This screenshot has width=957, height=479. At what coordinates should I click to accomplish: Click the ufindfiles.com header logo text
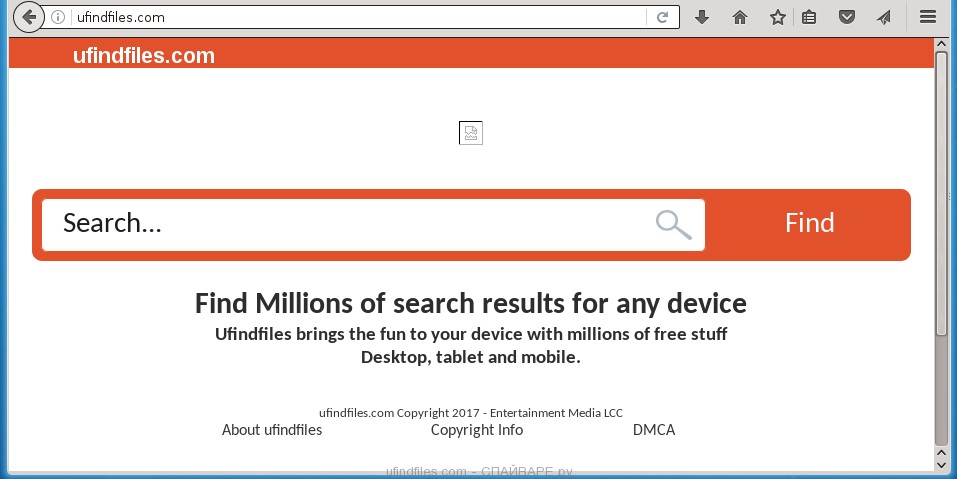point(144,56)
